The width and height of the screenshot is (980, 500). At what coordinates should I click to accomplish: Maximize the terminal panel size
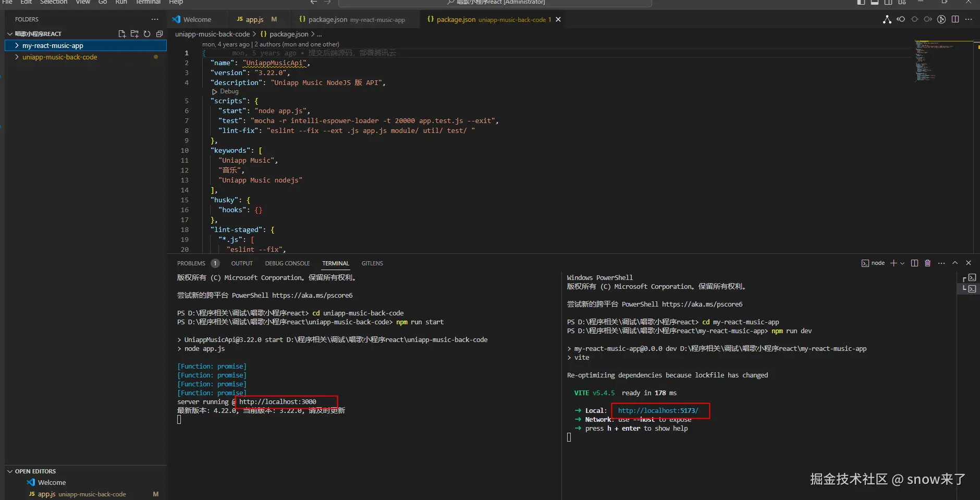click(955, 263)
